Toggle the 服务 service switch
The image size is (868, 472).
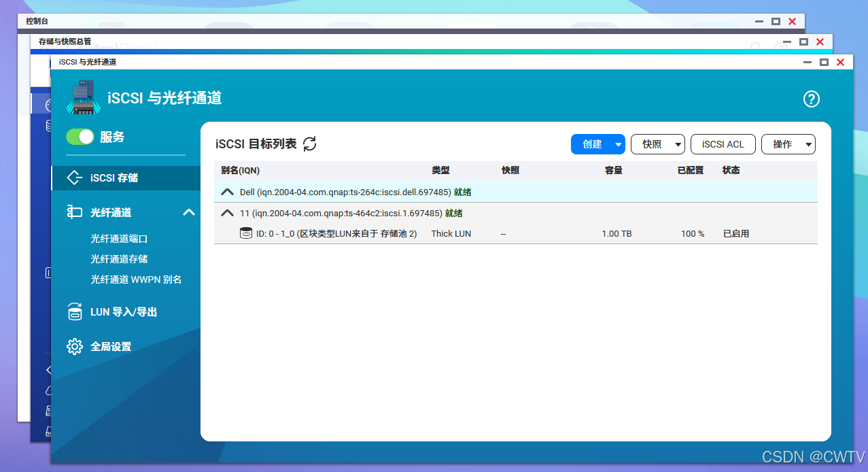[80, 137]
